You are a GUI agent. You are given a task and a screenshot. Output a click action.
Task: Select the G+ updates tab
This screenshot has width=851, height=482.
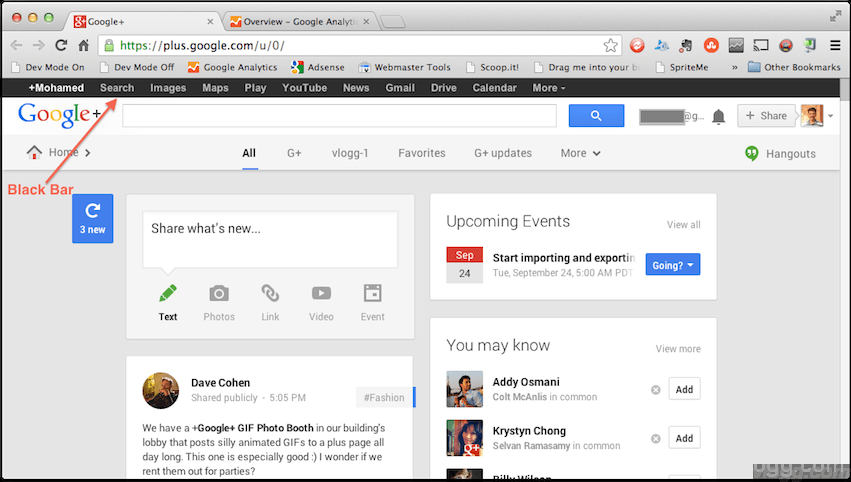503,153
